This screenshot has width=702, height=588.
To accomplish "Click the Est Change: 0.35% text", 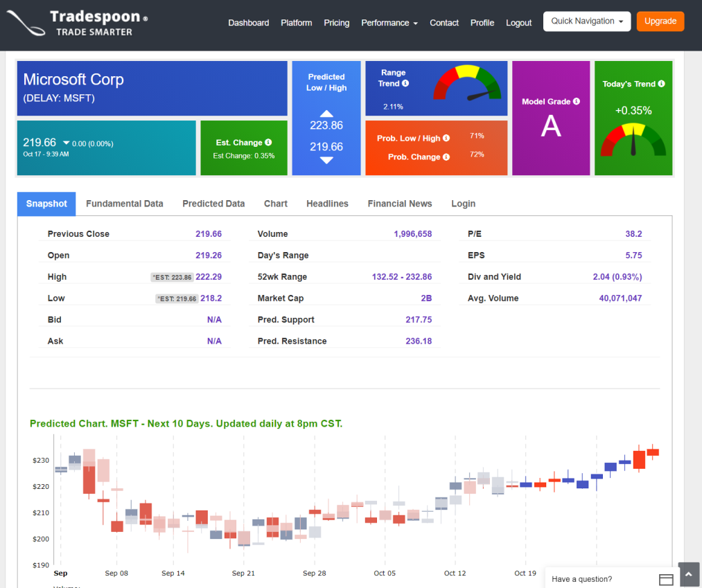I will click(x=244, y=156).
